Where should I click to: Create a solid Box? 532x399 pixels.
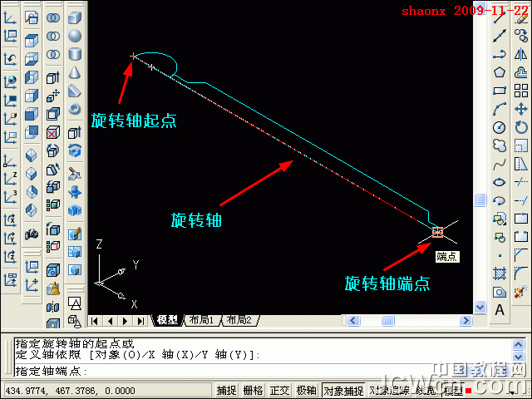click(75, 17)
